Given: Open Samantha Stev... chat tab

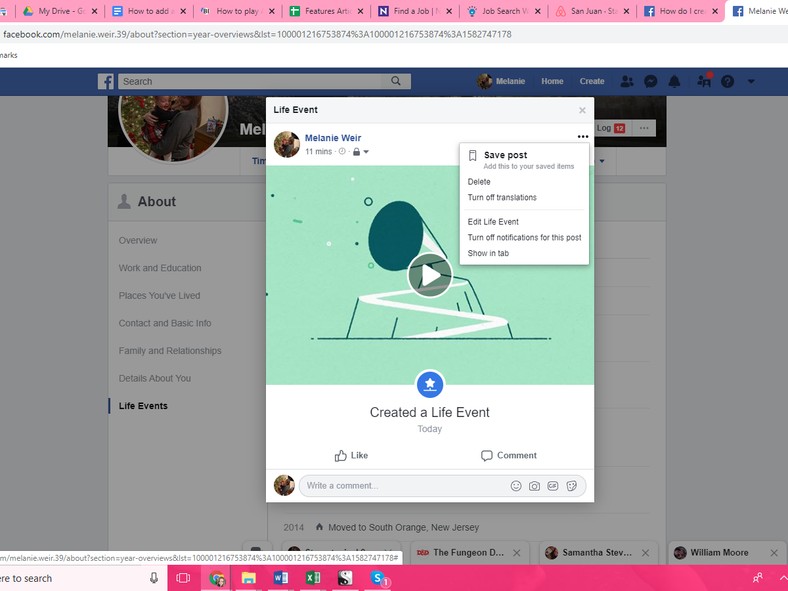Looking at the screenshot, I should [x=597, y=553].
